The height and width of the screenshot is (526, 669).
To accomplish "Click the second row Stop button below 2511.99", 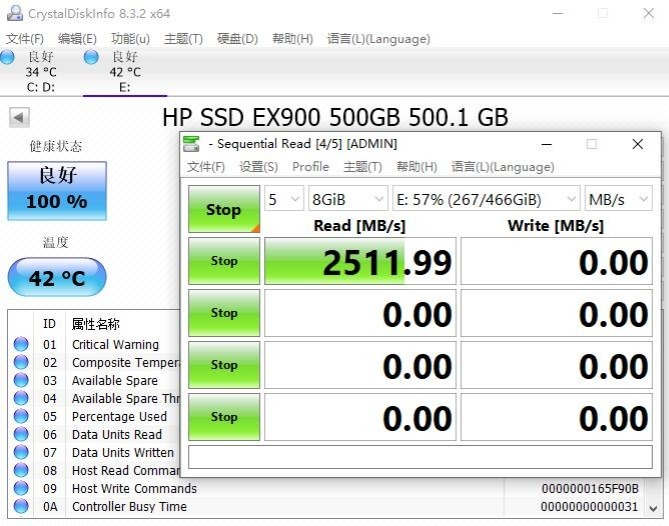I will [224, 313].
